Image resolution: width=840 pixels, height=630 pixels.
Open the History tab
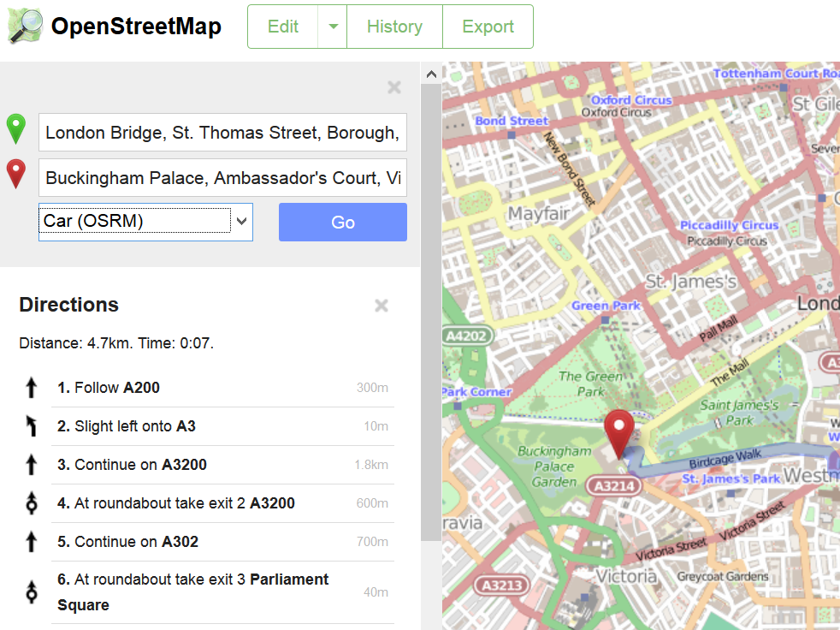coord(395,27)
